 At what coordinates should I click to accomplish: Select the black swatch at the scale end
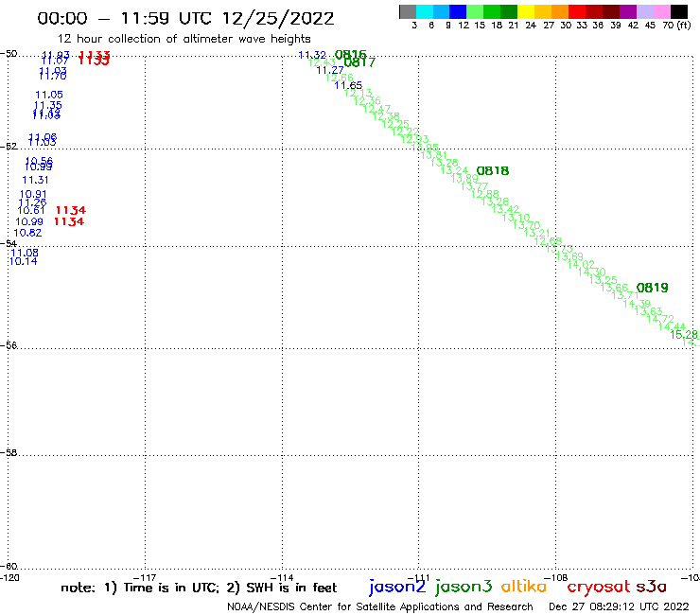pyautogui.click(x=678, y=11)
